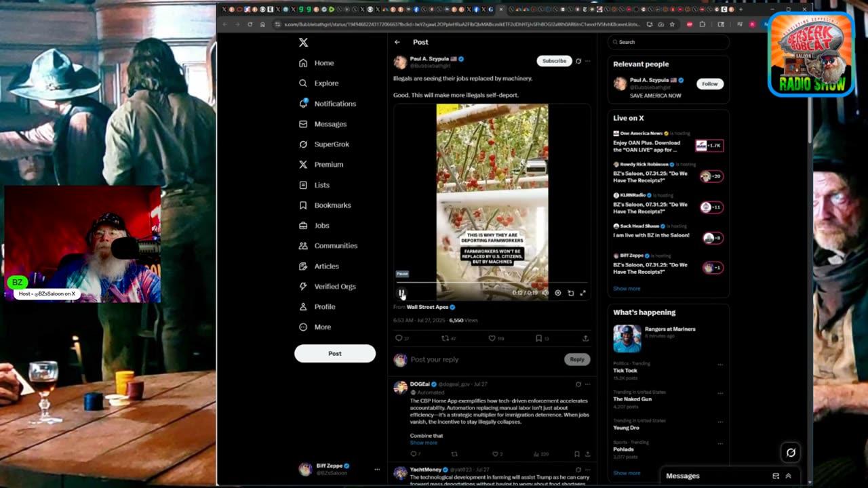The image size is (868, 488).
Task: Click the gray Reply button
Action: [x=577, y=359]
